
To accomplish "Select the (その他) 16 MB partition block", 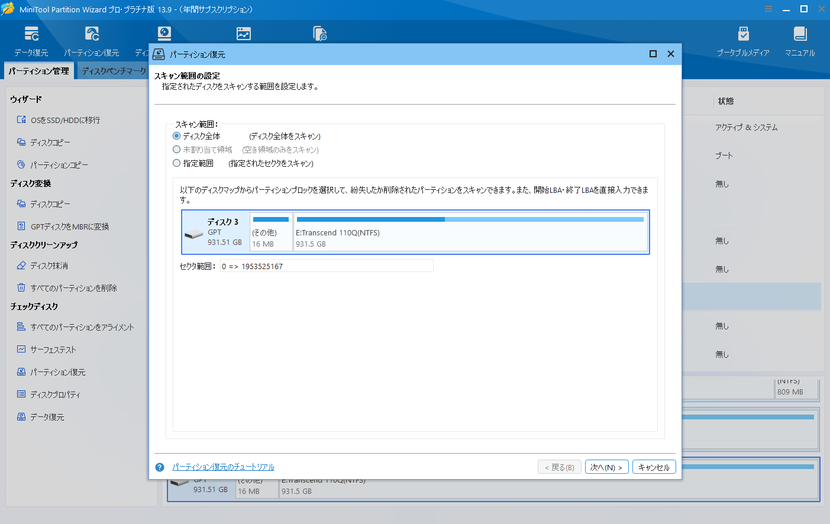I will tap(271, 232).
